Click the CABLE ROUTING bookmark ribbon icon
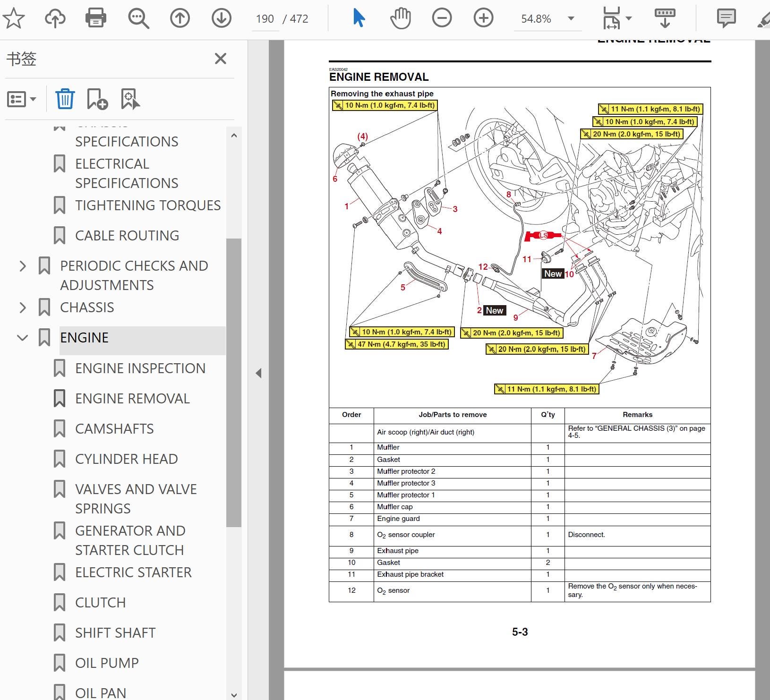The width and height of the screenshot is (770, 700). 60,235
